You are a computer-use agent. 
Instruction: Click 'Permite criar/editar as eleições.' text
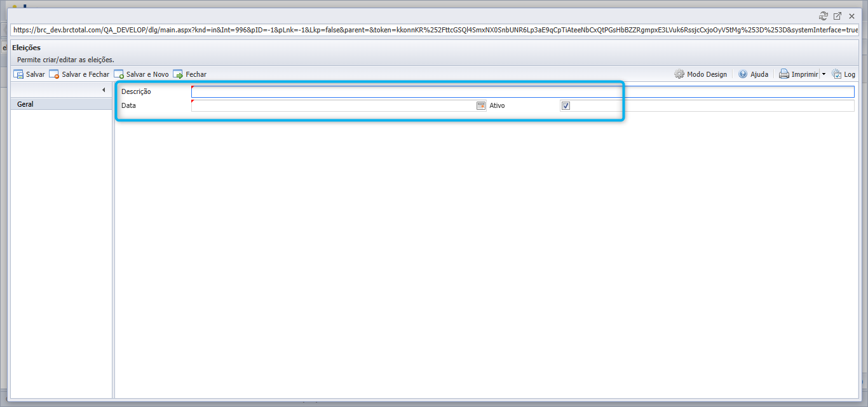65,60
